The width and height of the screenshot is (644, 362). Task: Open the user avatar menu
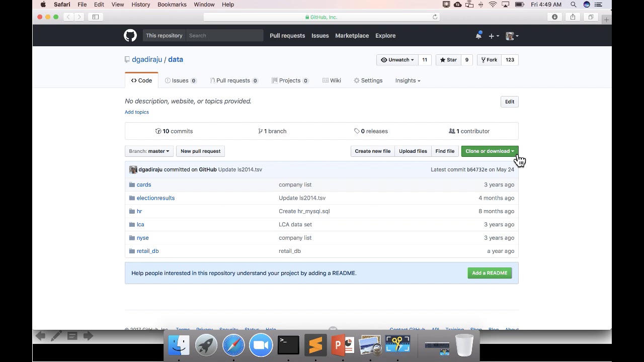point(512,36)
